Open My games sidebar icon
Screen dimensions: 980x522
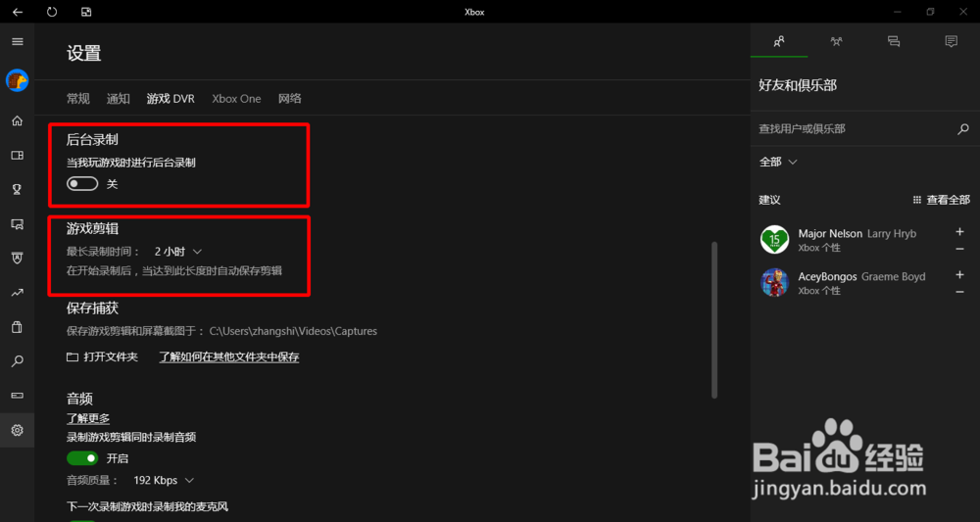click(18, 156)
